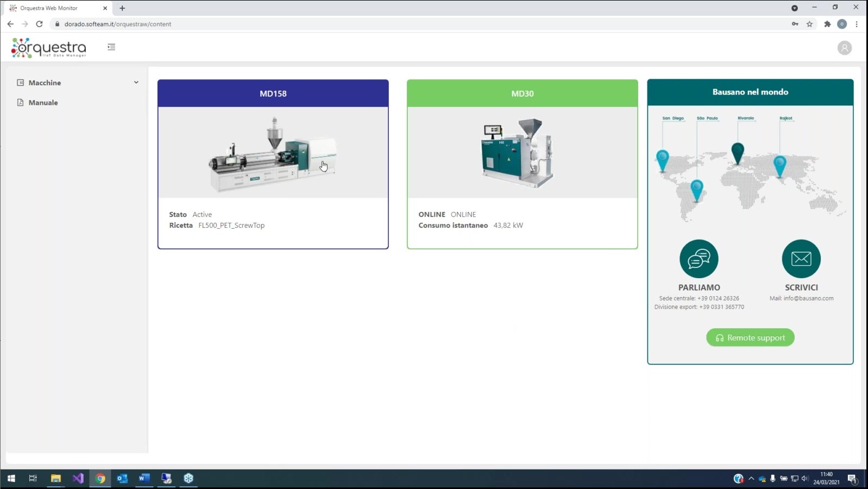868x489 pixels.
Task: Click the Sede centrale phone number
Action: coord(718,298)
